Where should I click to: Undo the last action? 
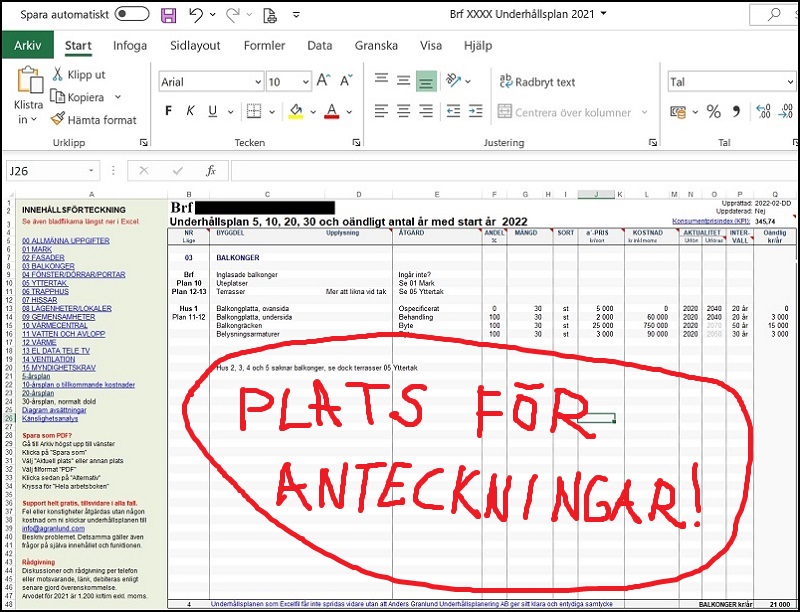point(196,15)
